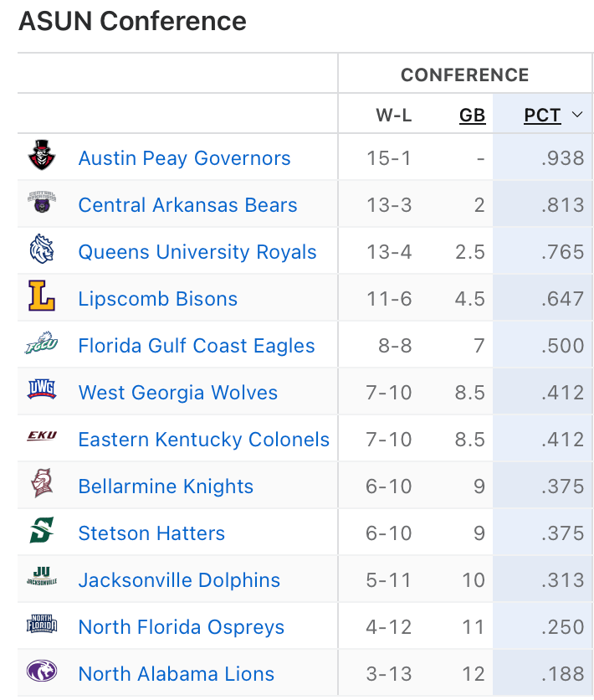The image size is (594, 700).
Task: Open the North Alabama Lions link
Action: (x=176, y=674)
